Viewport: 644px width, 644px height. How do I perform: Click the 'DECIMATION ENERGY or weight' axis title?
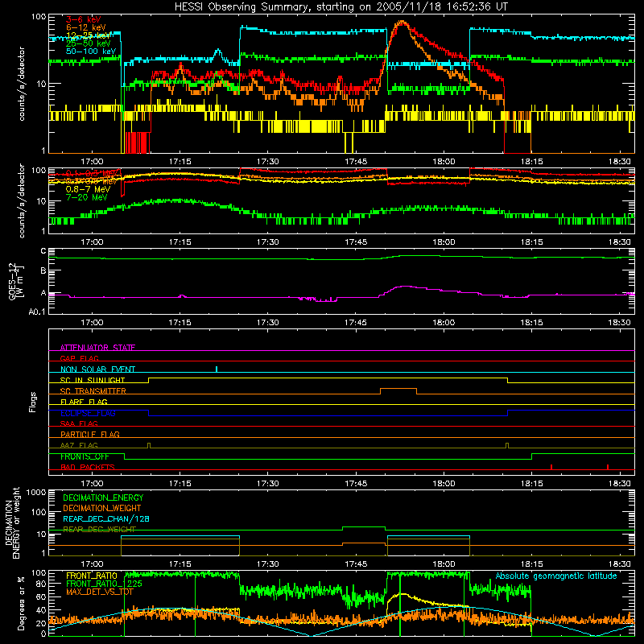click(12, 522)
